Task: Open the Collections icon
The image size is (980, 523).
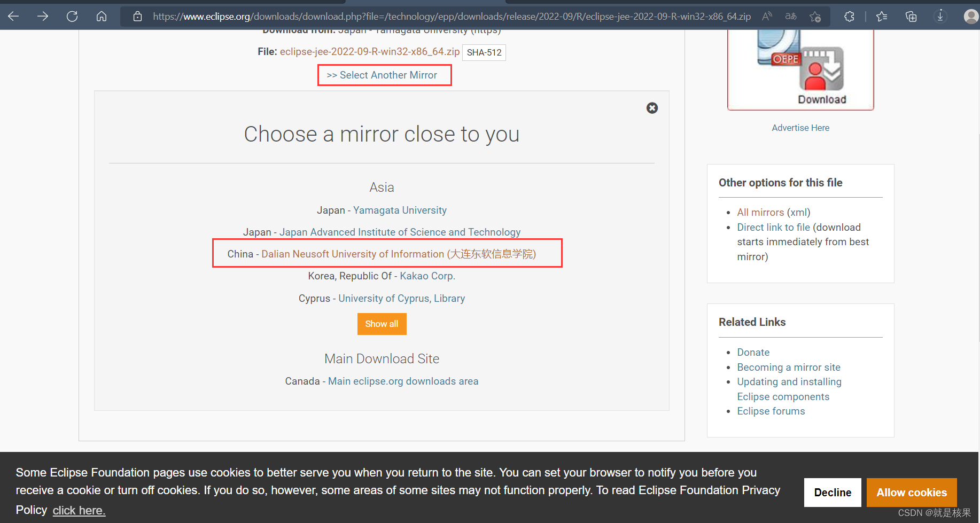Action: 911,17
